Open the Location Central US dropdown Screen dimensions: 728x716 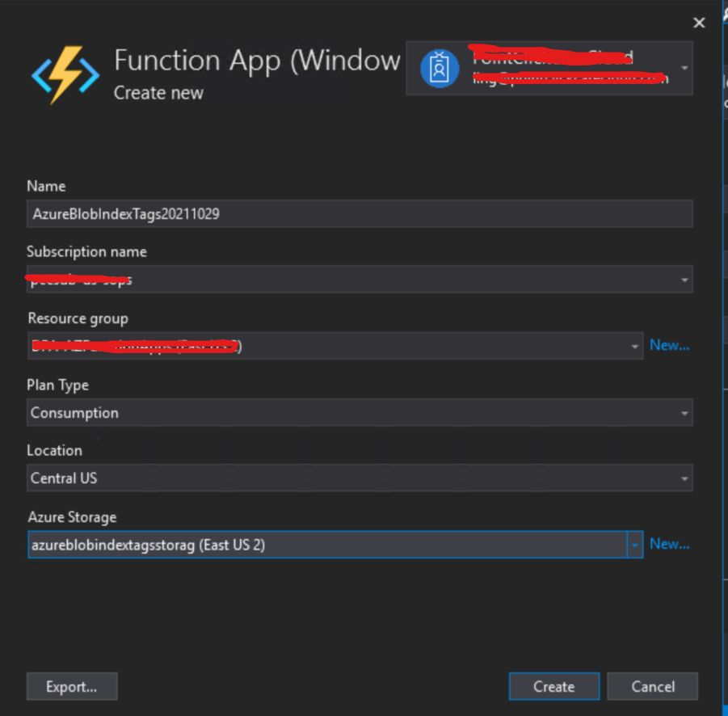click(360, 478)
